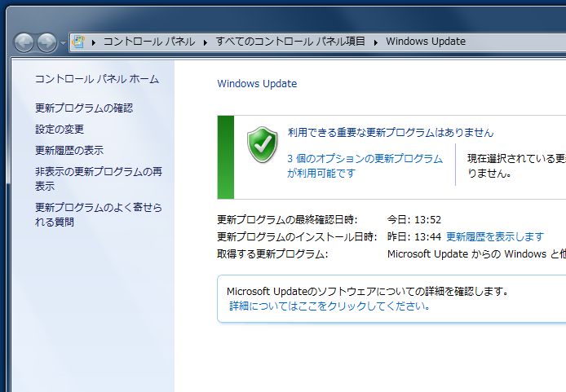Screen dimensions: 566x392
Task: Open 更新履歴の表示 sidebar link
Action: coord(69,151)
